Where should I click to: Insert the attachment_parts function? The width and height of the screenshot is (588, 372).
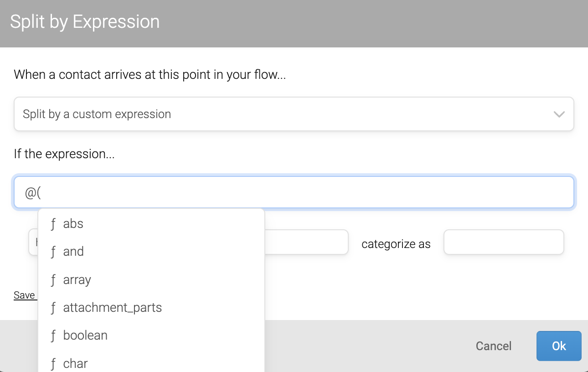112,308
